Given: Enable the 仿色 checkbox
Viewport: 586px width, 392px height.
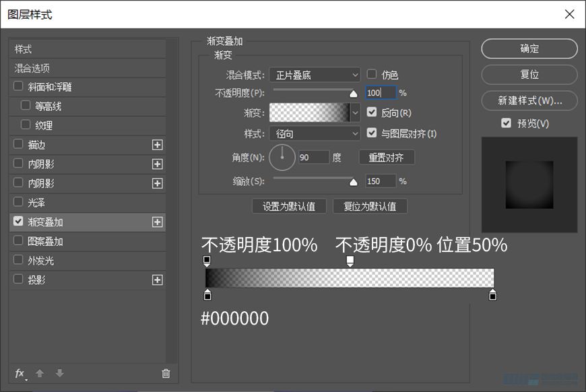Looking at the screenshot, I should 371,75.
